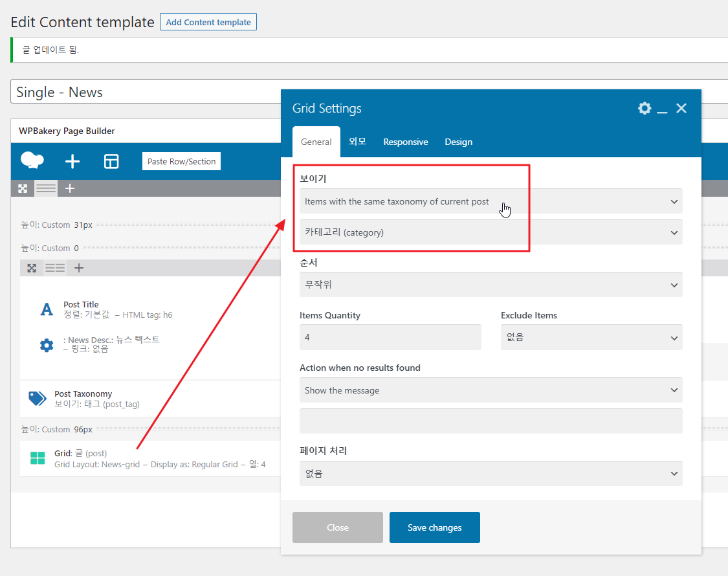Open the 보이기 'Items with the same taxonomy' dropdown

pyautogui.click(x=491, y=201)
